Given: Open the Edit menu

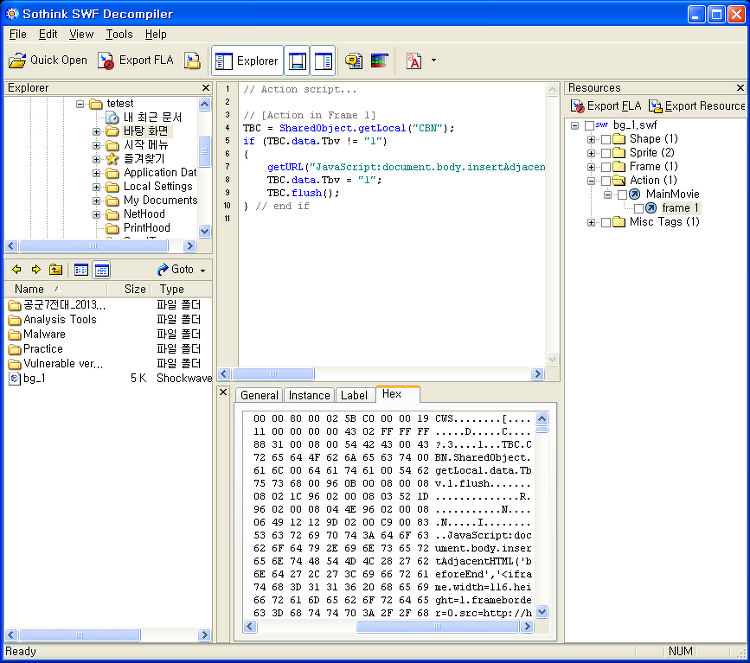Looking at the screenshot, I should tap(48, 34).
